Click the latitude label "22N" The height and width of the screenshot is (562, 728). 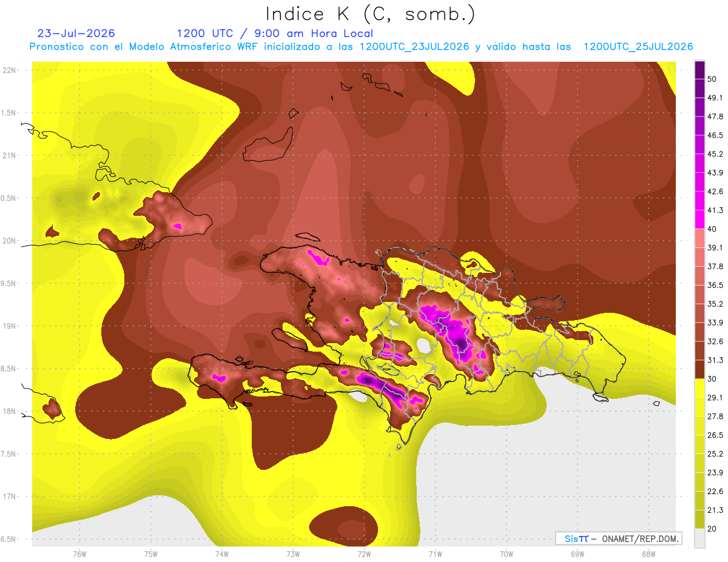tap(9, 70)
